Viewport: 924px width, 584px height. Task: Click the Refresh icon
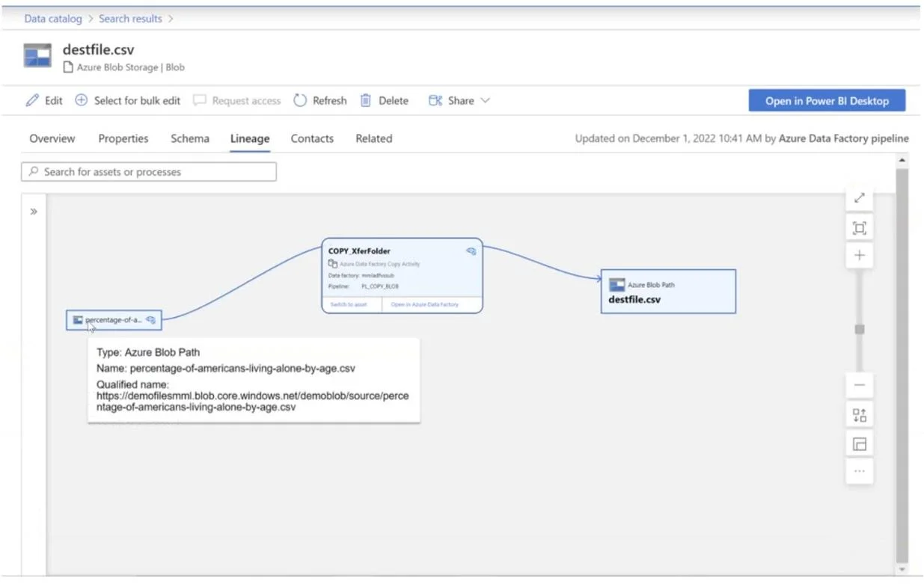[300, 100]
